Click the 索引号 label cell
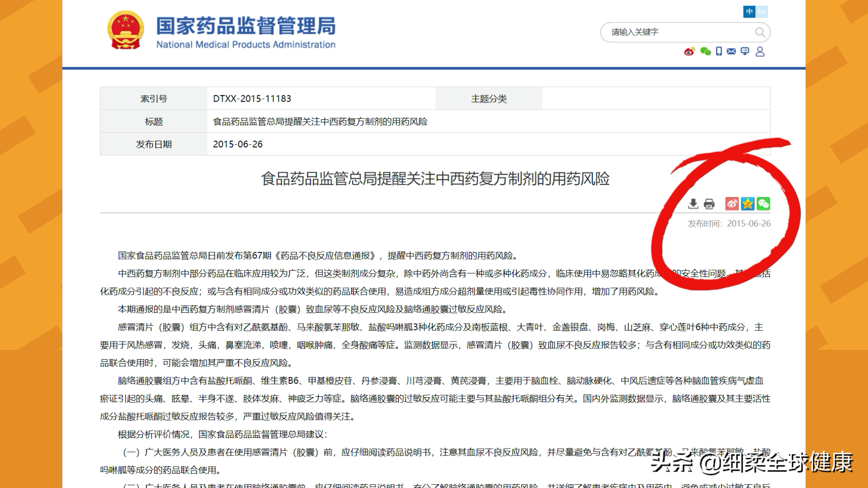Screen dimensions: 868x488 [154, 99]
